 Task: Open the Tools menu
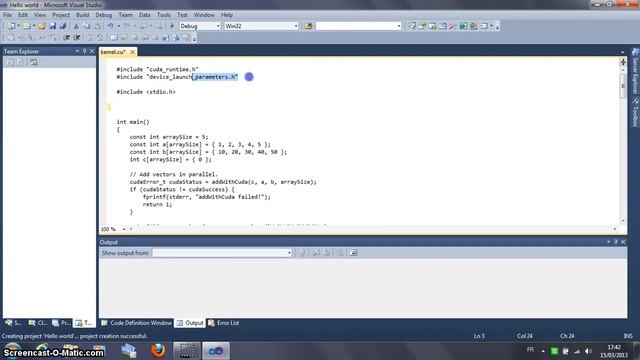pos(164,15)
